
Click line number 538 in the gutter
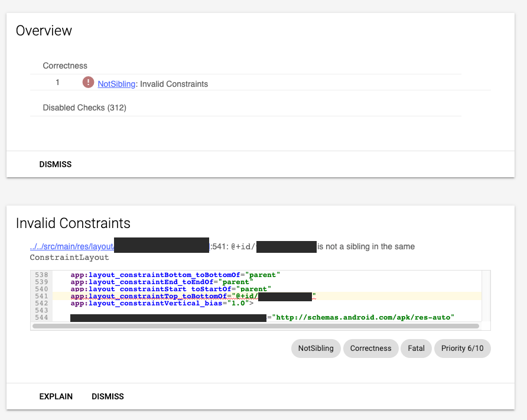42,275
